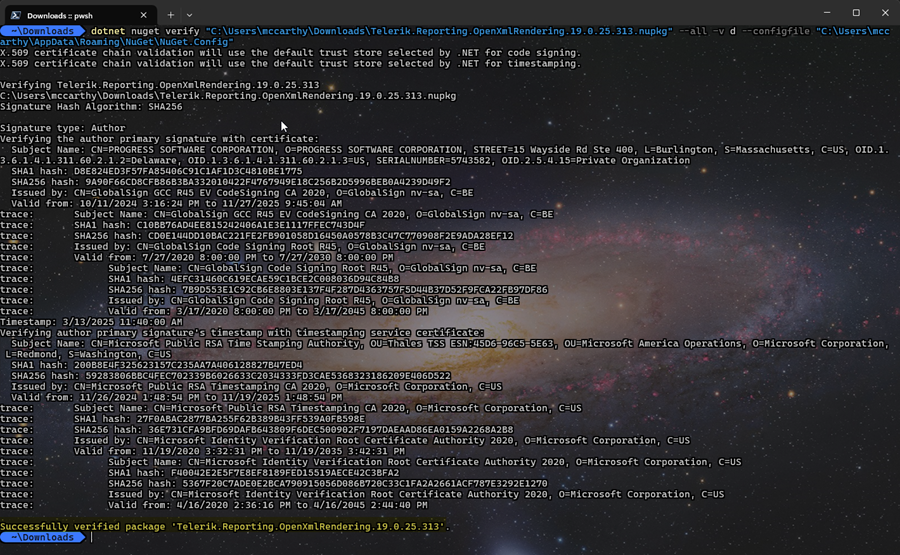Maximize the terminal window

(x=856, y=13)
